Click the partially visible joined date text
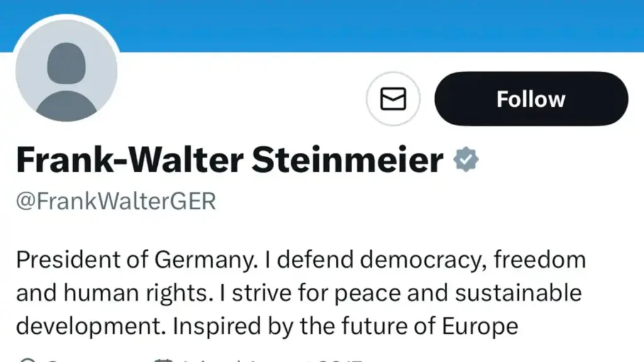644x362 pixels. click(271, 360)
